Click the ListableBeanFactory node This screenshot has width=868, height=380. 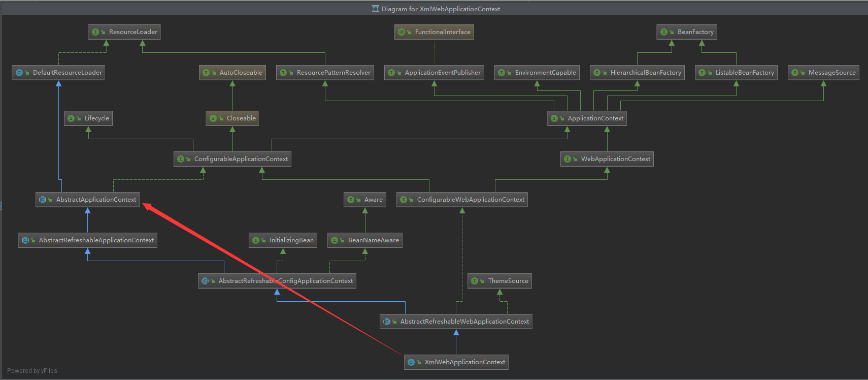click(x=736, y=73)
